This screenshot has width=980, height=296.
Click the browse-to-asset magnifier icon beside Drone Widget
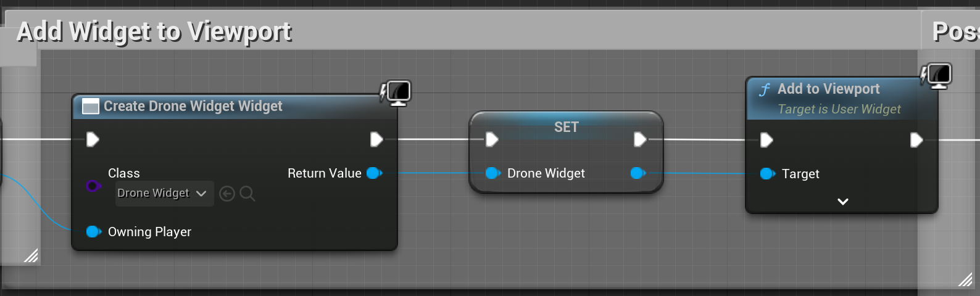click(247, 194)
